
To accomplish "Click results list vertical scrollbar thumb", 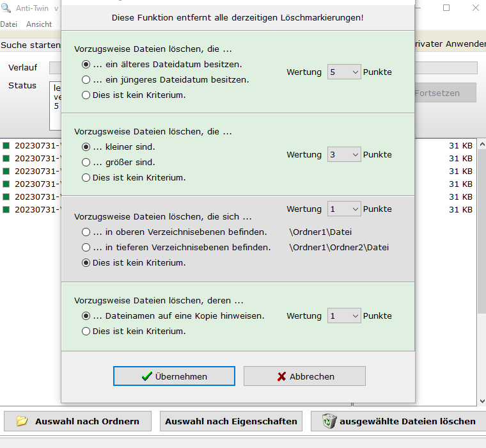I will [482, 232].
